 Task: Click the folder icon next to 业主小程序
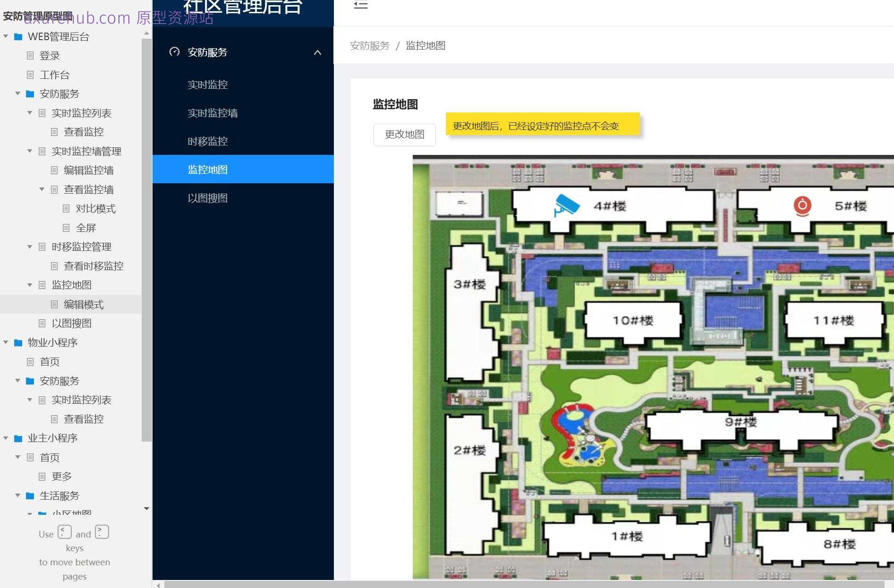pyautogui.click(x=18, y=438)
